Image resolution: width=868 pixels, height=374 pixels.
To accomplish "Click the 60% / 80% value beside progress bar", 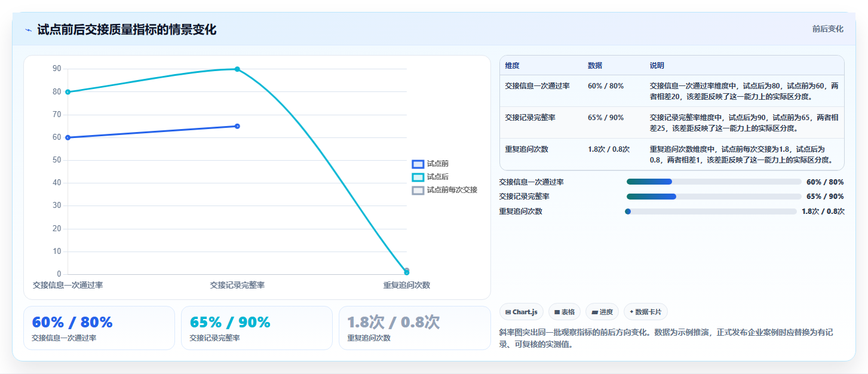I will pyautogui.click(x=825, y=182).
